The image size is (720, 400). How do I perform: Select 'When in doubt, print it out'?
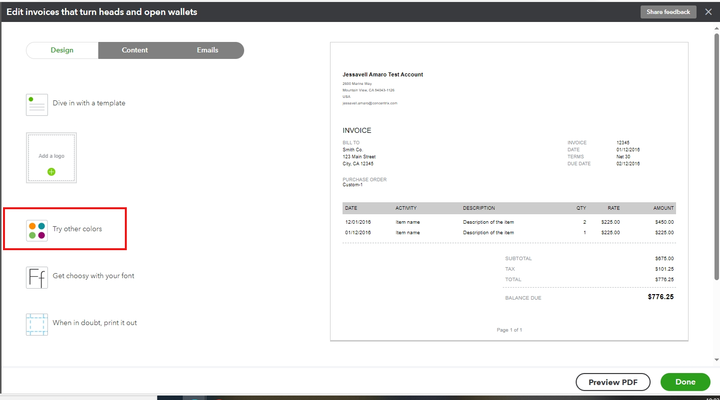(95, 322)
